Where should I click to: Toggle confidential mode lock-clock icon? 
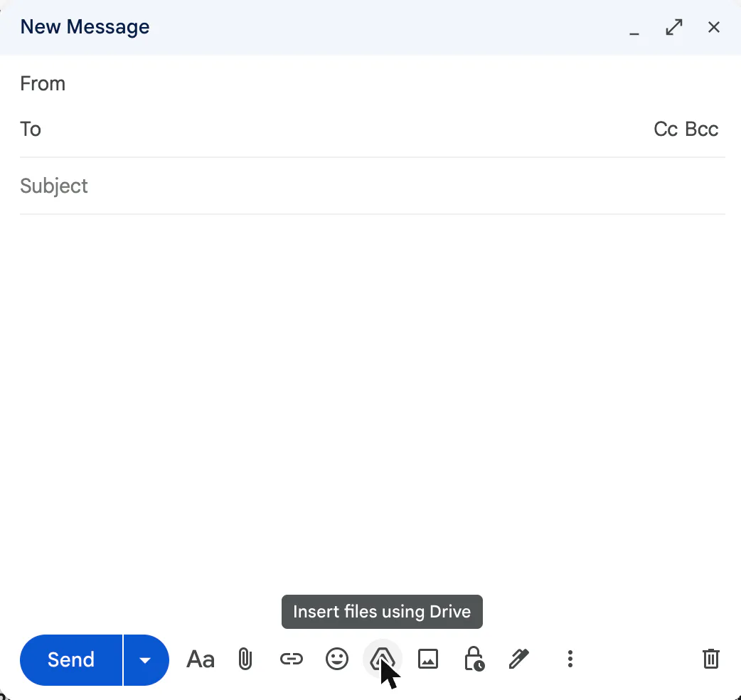point(474,659)
